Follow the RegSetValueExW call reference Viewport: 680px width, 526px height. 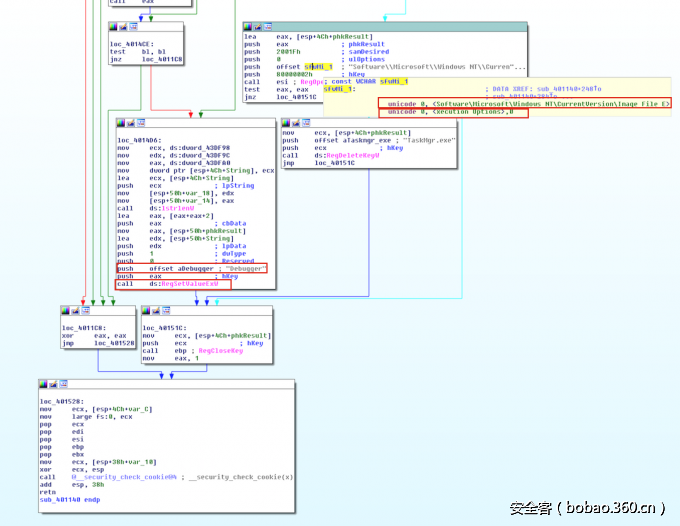coord(189,285)
